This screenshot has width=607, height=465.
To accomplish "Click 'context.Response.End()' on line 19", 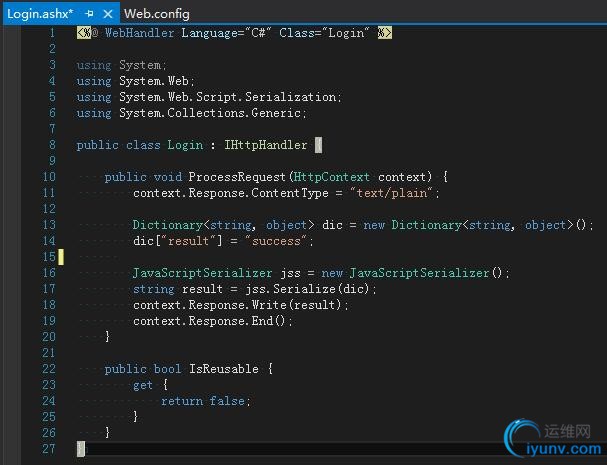I will tap(209, 321).
